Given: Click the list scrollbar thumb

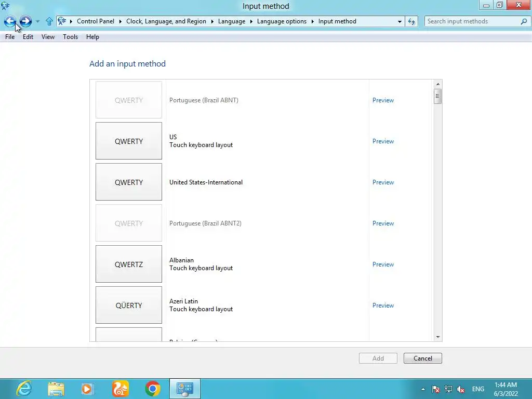Looking at the screenshot, I should (x=437, y=96).
